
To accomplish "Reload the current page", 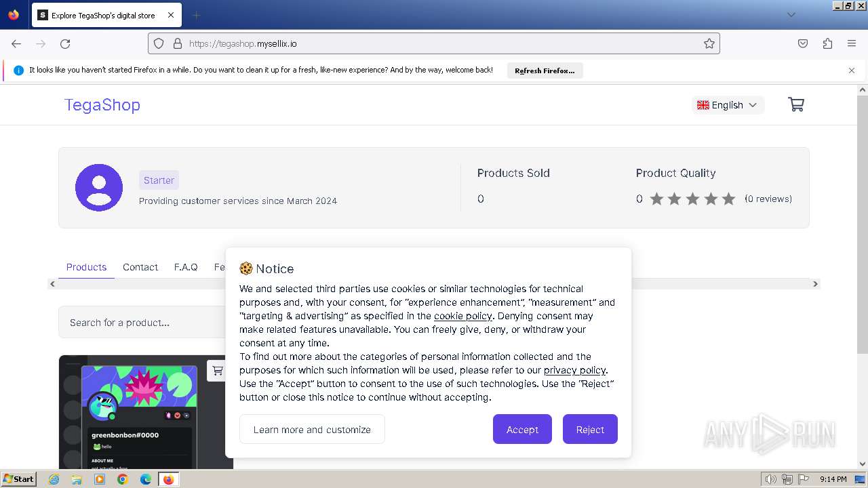I will (x=65, y=43).
